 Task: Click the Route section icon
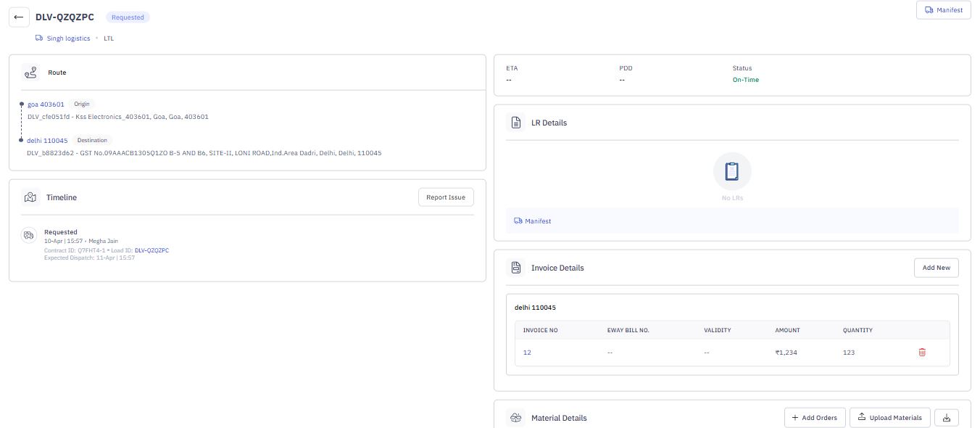point(30,73)
